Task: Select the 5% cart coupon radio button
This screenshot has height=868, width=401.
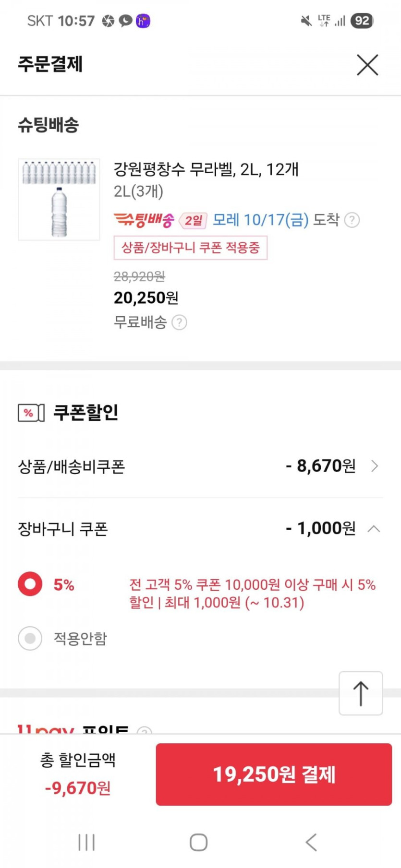Action: point(30,584)
